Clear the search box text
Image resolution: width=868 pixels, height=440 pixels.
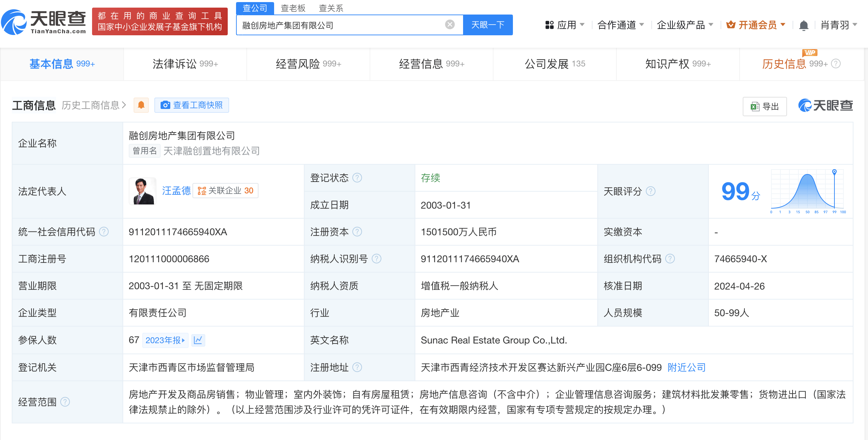450,25
